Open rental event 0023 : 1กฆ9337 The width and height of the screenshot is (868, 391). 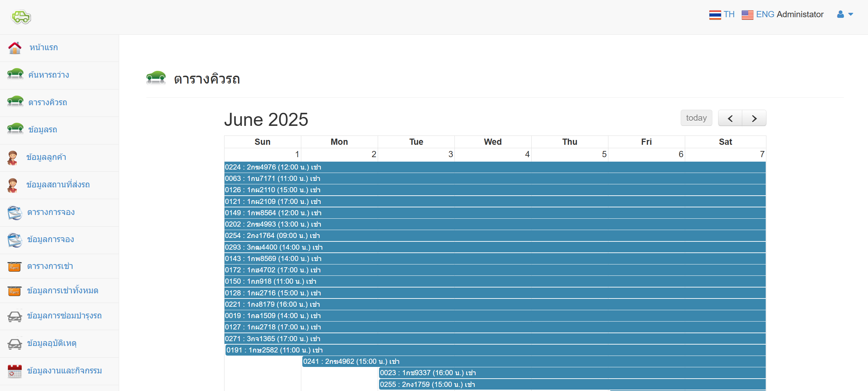click(572, 373)
